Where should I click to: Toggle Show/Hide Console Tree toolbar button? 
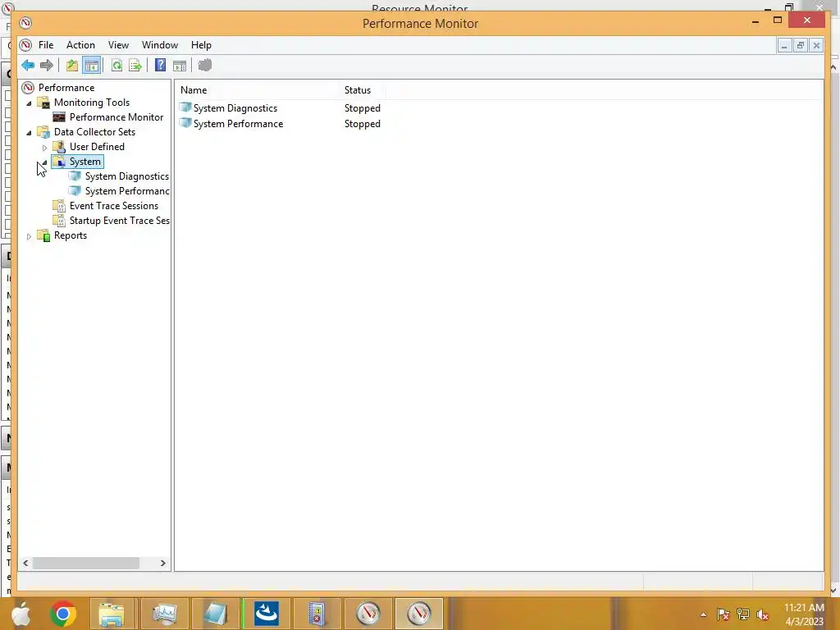pyautogui.click(x=92, y=66)
